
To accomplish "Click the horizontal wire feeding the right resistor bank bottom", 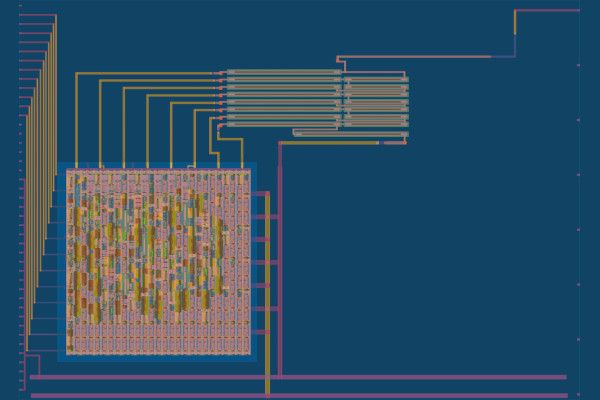I will point(330,142).
